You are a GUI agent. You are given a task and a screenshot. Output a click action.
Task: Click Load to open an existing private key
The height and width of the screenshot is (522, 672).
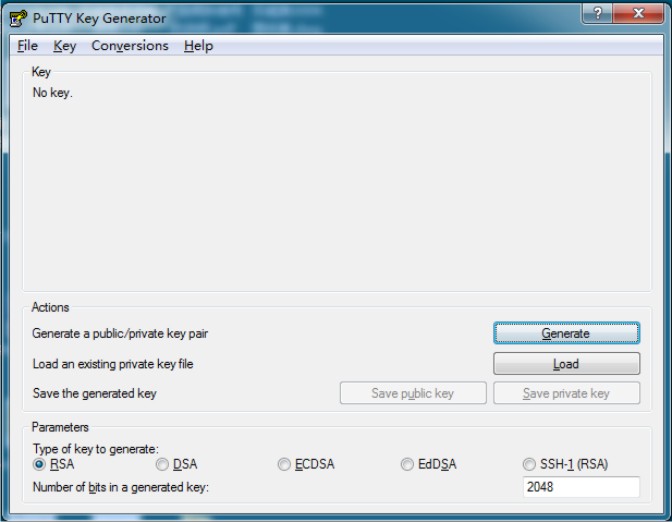pos(566,363)
